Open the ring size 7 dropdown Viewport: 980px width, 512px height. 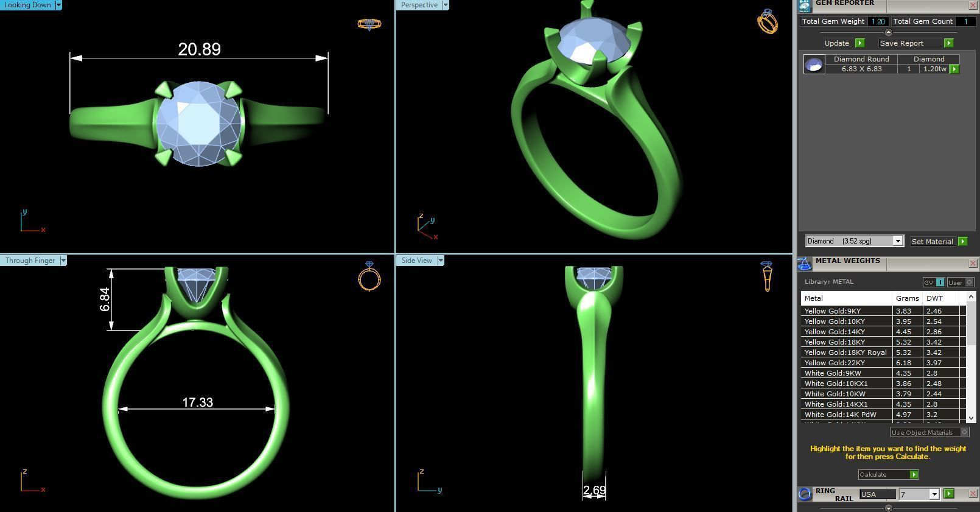[934, 494]
